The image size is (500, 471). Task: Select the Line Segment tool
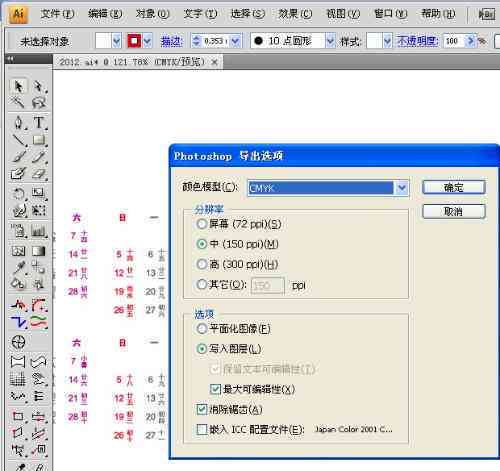[18, 140]
